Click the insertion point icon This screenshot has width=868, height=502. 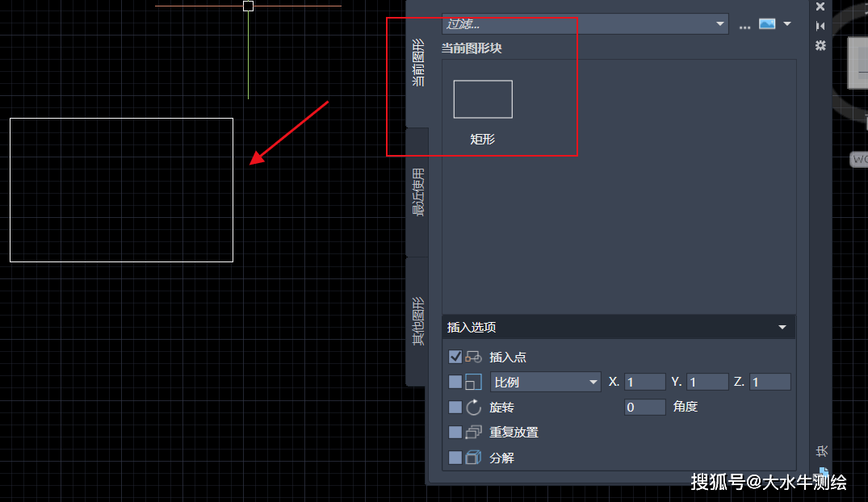[474, 357]
